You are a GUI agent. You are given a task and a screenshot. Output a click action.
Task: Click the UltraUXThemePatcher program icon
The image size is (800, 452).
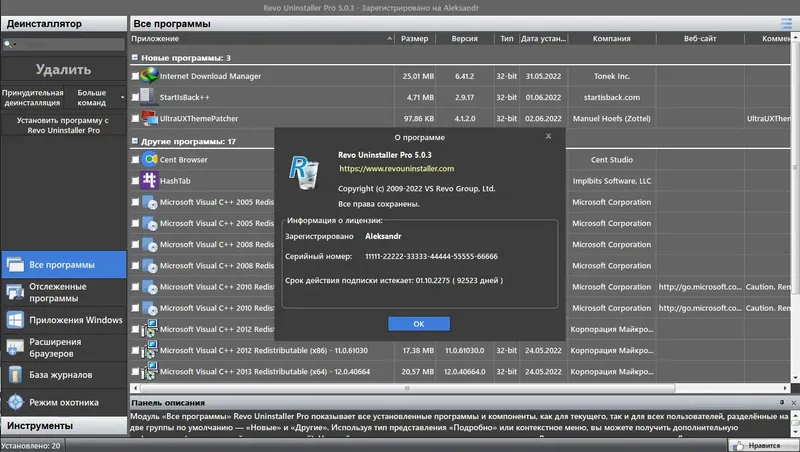click(149, 118)
